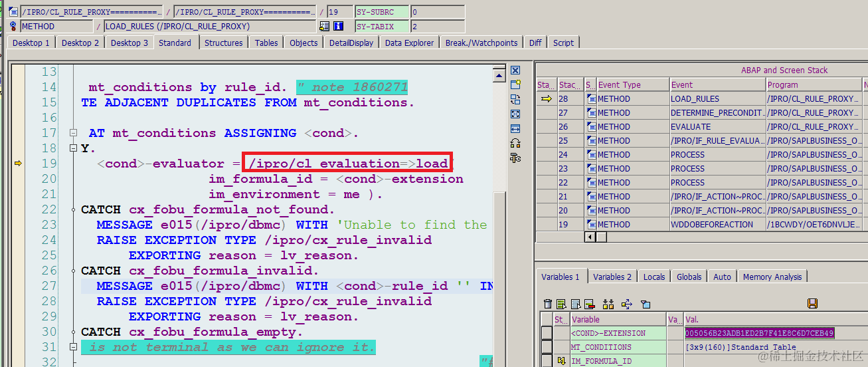Screen dimensions: 868x367
Task: Open the Objects tab
Action: click(304, 43)
